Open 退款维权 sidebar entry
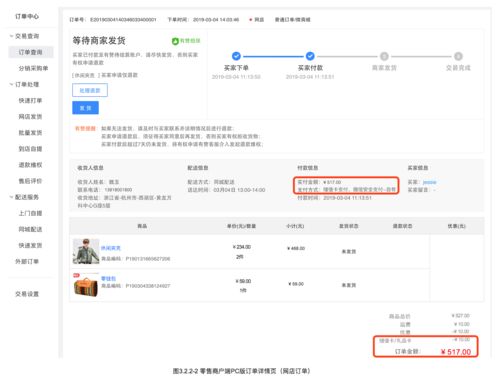Viewport: 500px width, 379px height. [30, 165]
